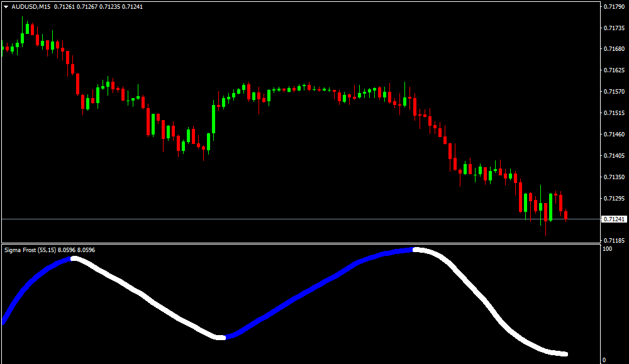Click the current price tag 0.71241
The height and width of the screenshot is (364, 629).
[x=614, y=219]
